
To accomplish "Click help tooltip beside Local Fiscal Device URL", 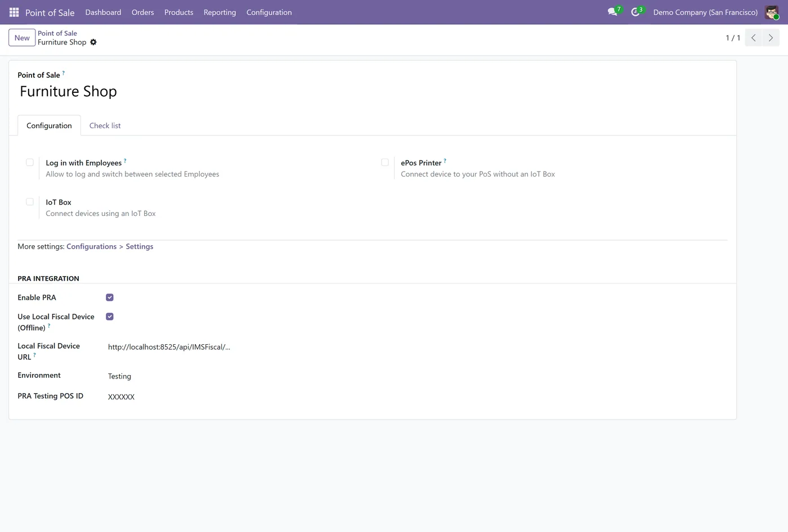I will [x=34, y=355].
